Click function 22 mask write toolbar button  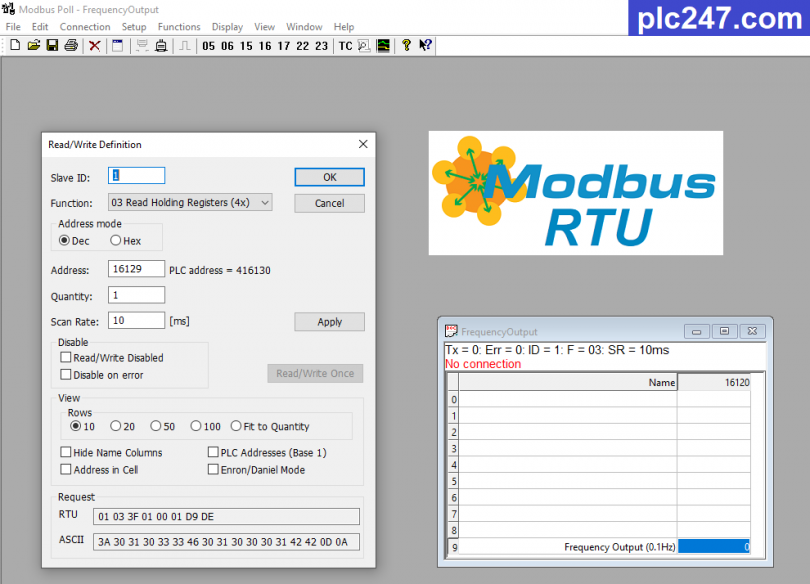(x=303, y=46)
